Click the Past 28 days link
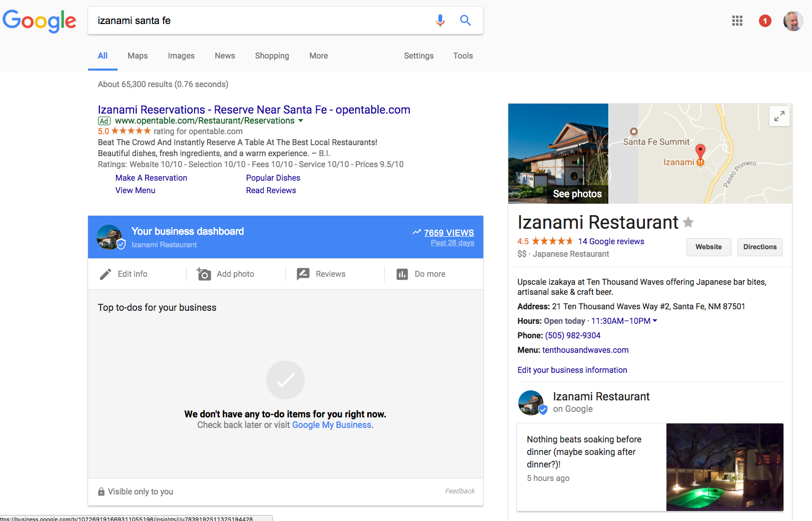This screenshot has width=812, height=521. point(452,243)
